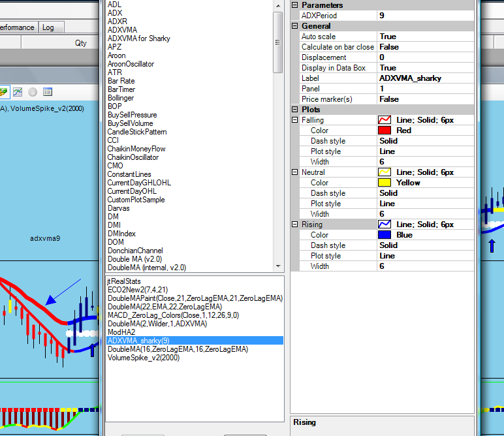Collapse the Parameters section
The width and height of the screenshot is (504, 436).
(x=294, y=5)
